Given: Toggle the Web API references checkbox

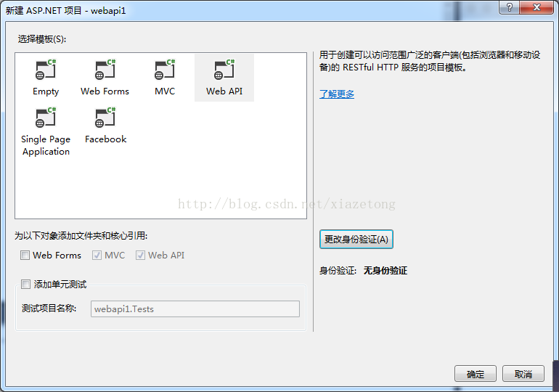Looking at the screenshot, I should pos(140,255).
